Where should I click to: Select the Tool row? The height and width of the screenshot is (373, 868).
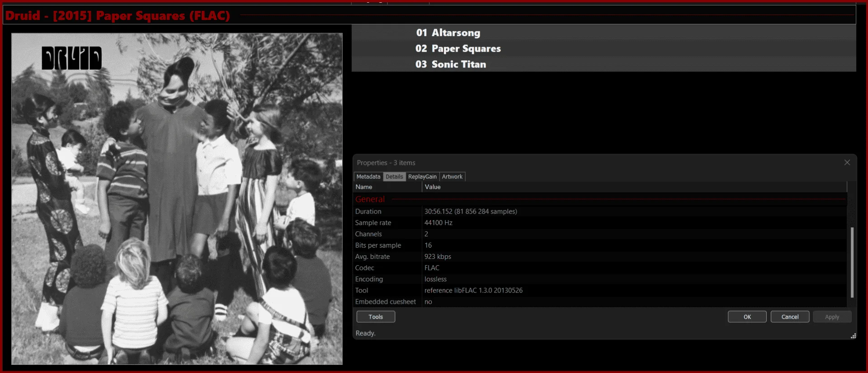(600, 291)
